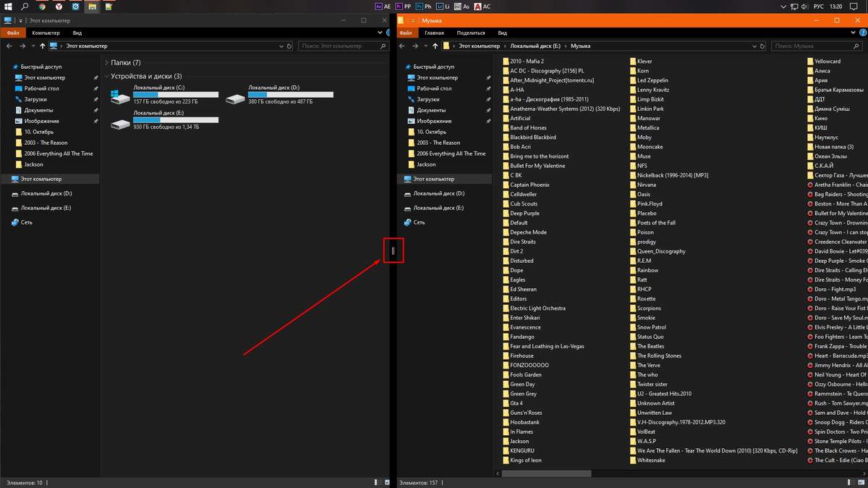Switch Этот компьютер window to large icons view

tap(386, 482)
